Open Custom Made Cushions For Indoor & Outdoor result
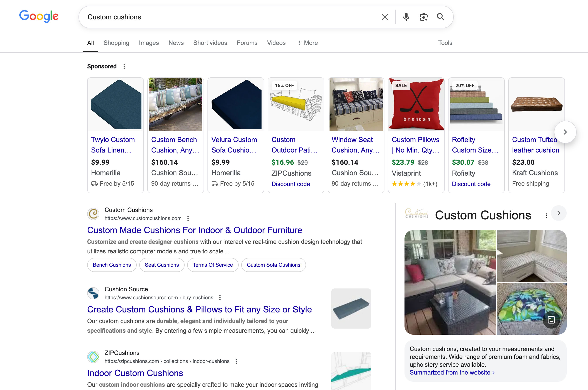Viewport: 588px width, 390px height. coord(194,230)
